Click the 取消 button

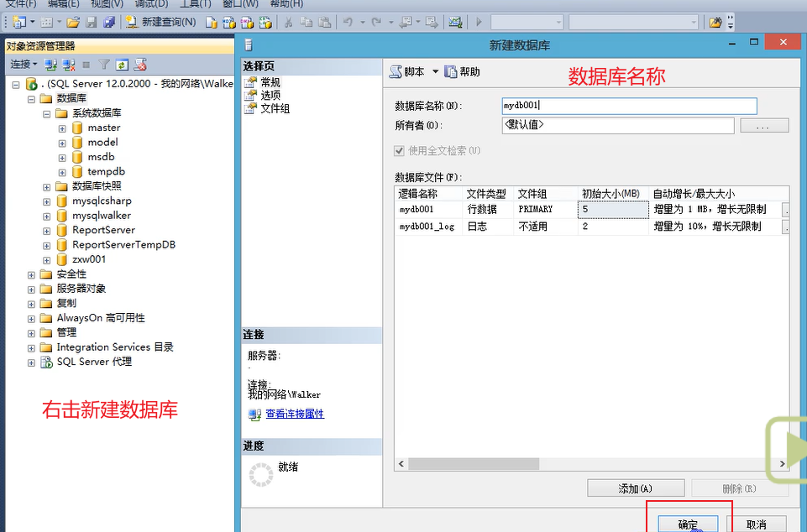pos(756,524)
